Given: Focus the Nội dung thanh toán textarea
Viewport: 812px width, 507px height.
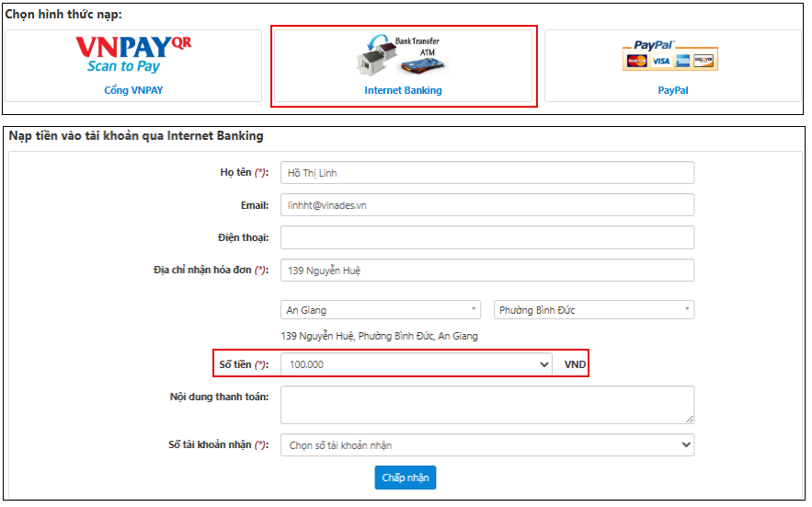Looking at the screenshot, I should pos(487,405).
